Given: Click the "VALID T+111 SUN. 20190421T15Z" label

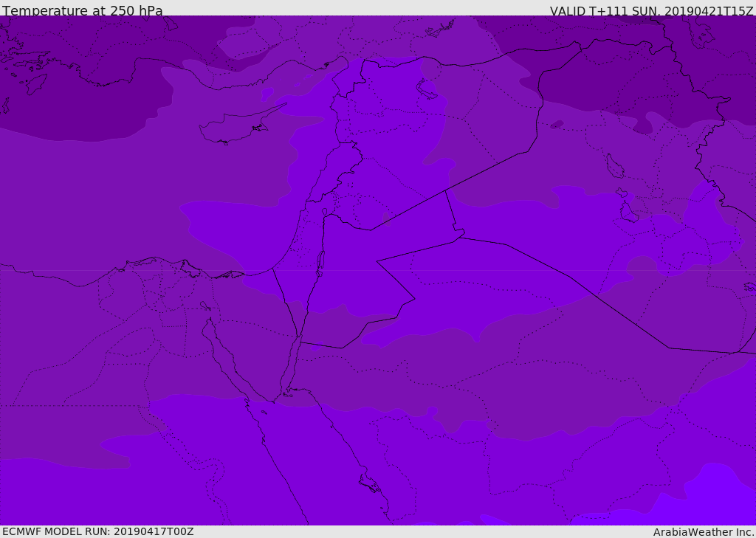Looking at the screenshot, I should [651, 11].
